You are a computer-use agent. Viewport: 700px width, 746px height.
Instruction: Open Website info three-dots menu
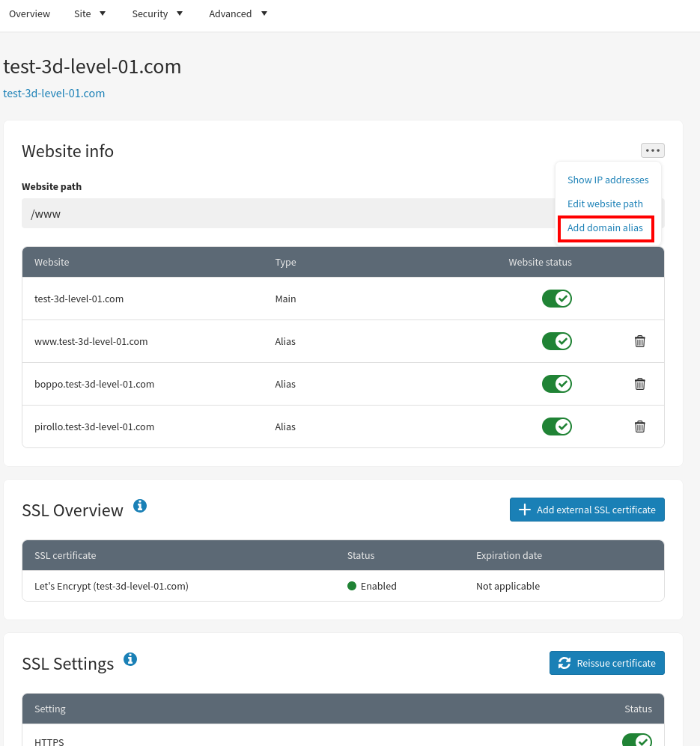652,150
